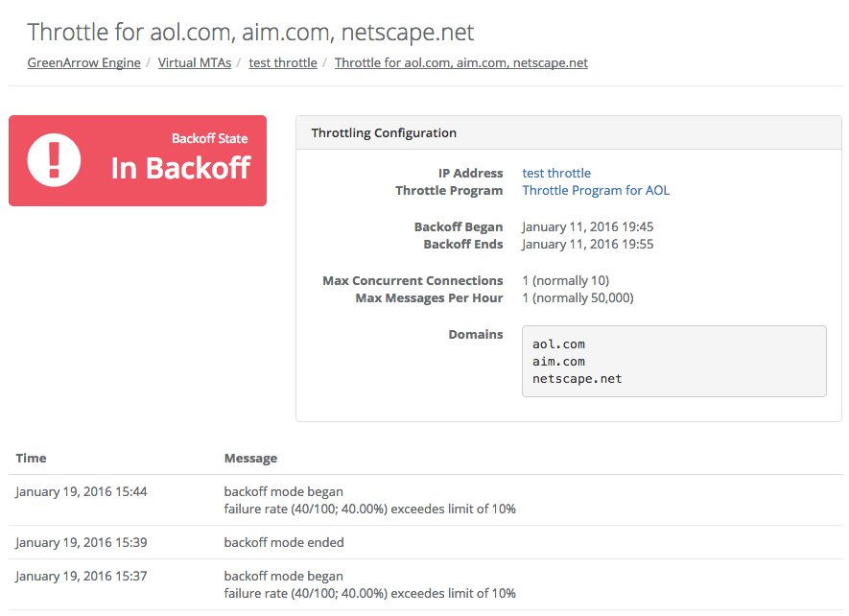Image resolution: width=849 pixels, height=616 pixels.
Task: Click the Throttling Configuration panel header
Action: tap(384, 133)
